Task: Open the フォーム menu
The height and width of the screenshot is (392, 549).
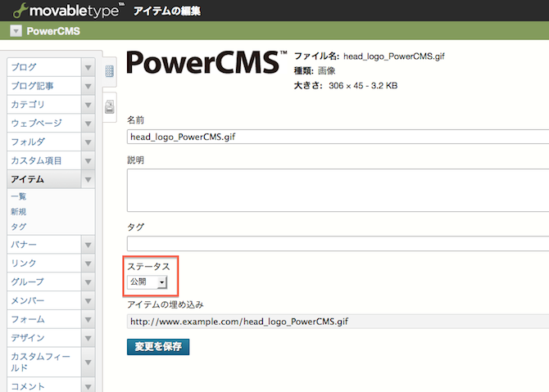Action: [44, 319]
